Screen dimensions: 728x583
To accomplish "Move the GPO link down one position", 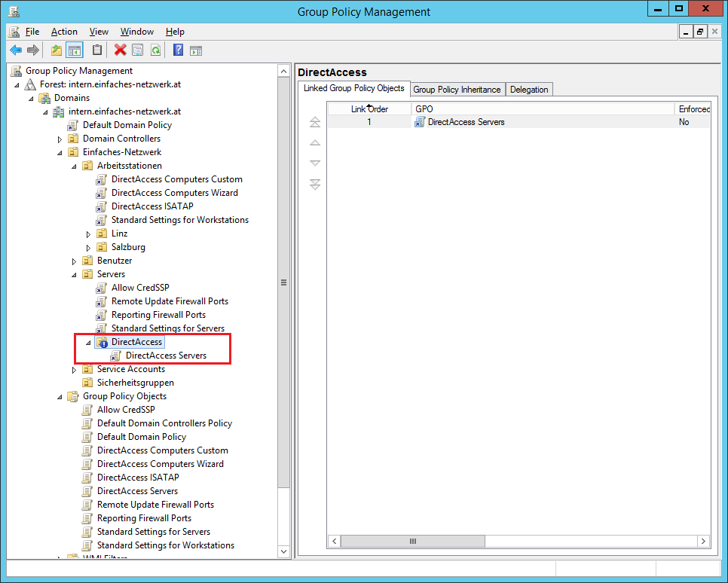I will [315, 163].
